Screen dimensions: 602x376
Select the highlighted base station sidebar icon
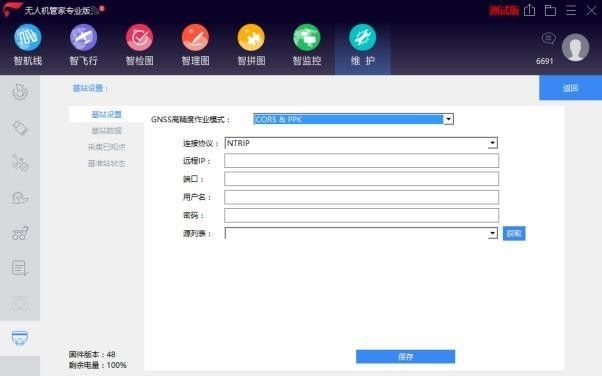pyautogui.click(x=20, y=338)
